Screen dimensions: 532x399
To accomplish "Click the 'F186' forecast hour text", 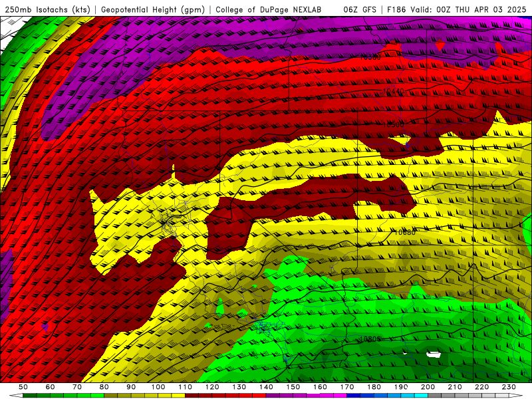I will (x=396, y=10).
